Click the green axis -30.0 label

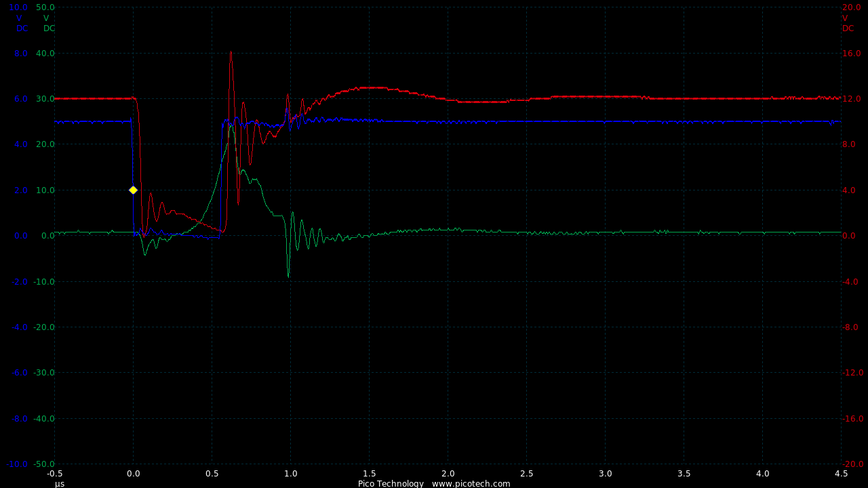click(x=44, y=373)
